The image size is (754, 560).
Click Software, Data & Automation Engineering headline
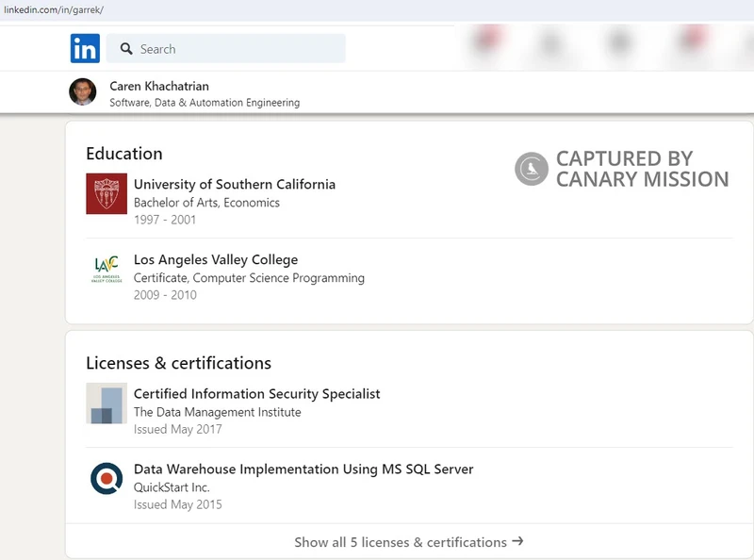(x=205, y=103)
